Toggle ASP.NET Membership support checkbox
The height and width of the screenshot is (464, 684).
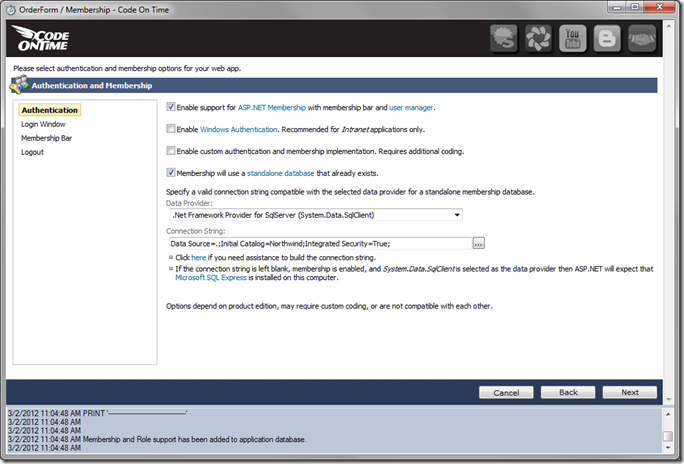[x=171, y=107]
